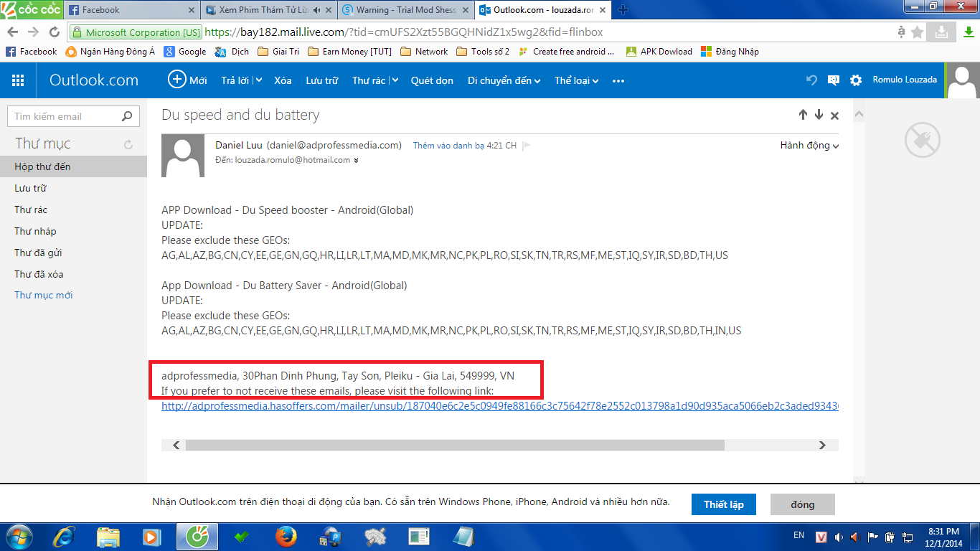Image resolution: width=980 pixels, height=551 pixels.
Task: Click Thêm vào danh bạ link
Action: pos(448,146)
